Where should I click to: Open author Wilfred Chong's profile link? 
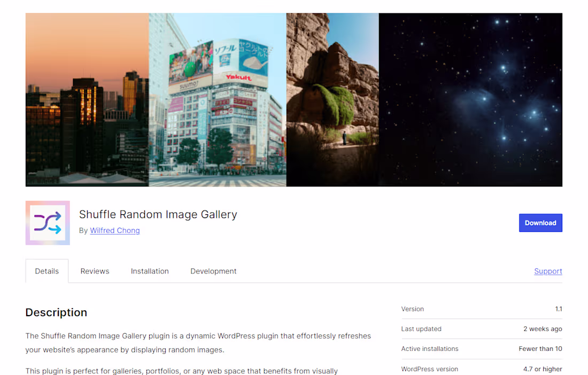[115, 230]
